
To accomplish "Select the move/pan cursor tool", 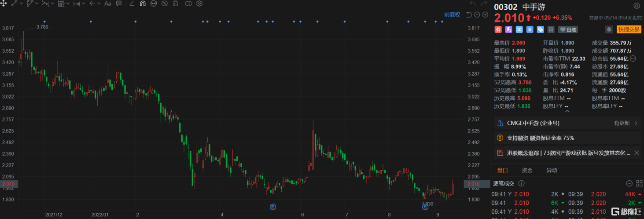I will pos(4,4).
